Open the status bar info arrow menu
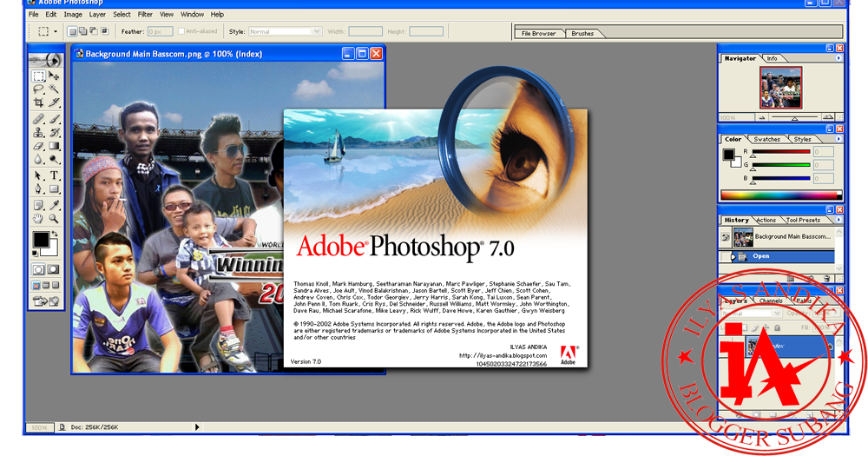Image resolution: width=868 pixels, height=456 pixels. (197, 427)
